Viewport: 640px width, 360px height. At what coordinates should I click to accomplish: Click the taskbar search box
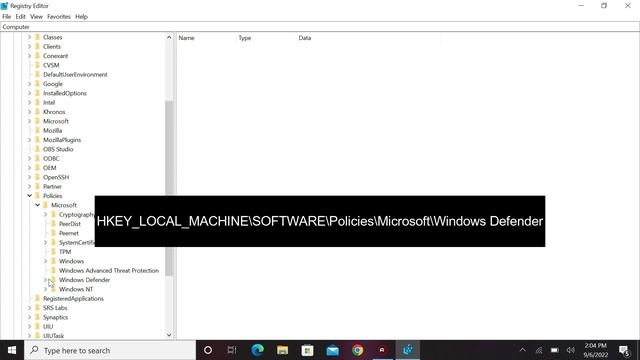click(110, 350)
